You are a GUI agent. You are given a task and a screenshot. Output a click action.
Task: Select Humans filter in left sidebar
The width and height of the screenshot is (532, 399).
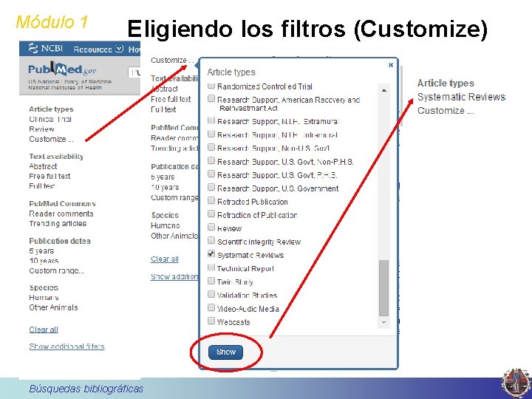point(44,298)
